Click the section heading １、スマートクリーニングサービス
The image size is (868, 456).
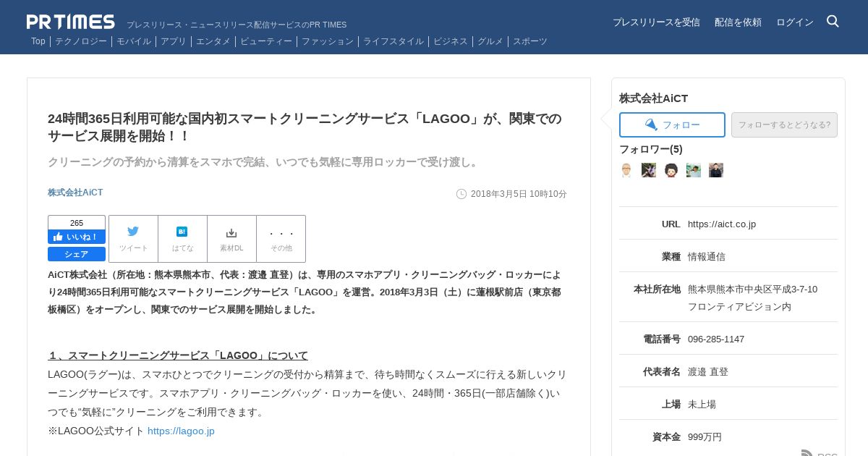point(178,355)
